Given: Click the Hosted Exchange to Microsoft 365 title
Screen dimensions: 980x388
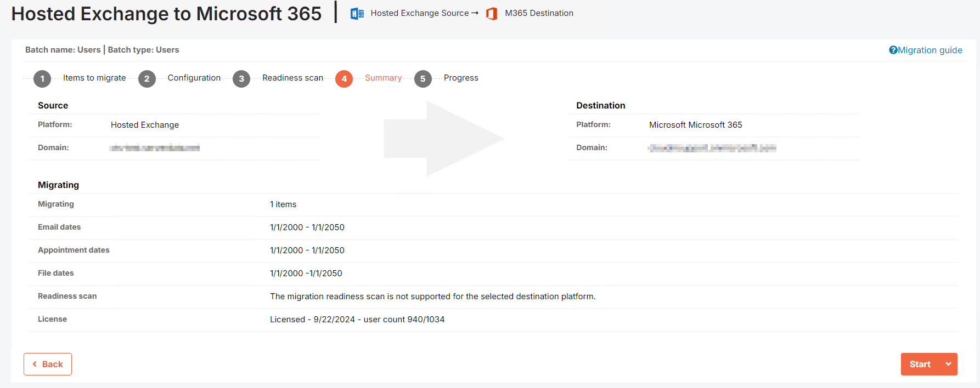Looking at the screenshot, I should click(166, 14).
